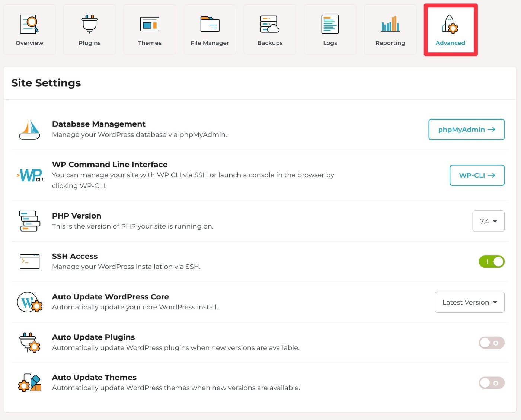This screenshot has height=420, width=521.
Task: Click the Logs document icon
Action: tap(330, 24)
